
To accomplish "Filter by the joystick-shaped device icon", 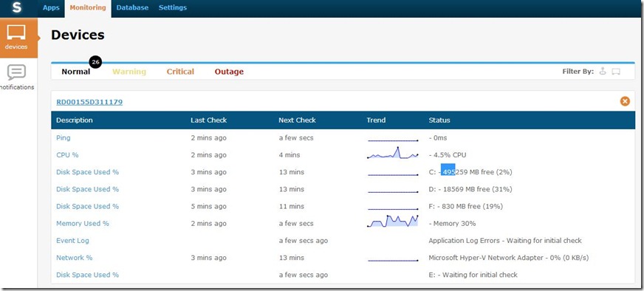I will [602, 72].
